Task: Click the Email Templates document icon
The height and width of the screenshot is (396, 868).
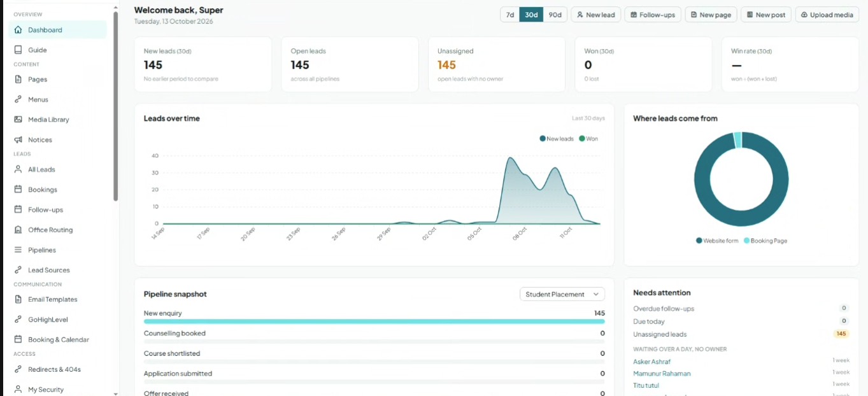Action: pyautogui.click(x=18, y=299)
